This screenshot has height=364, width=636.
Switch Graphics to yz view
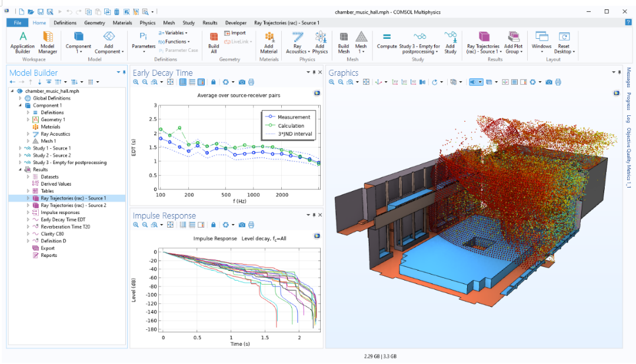point(404,82)
